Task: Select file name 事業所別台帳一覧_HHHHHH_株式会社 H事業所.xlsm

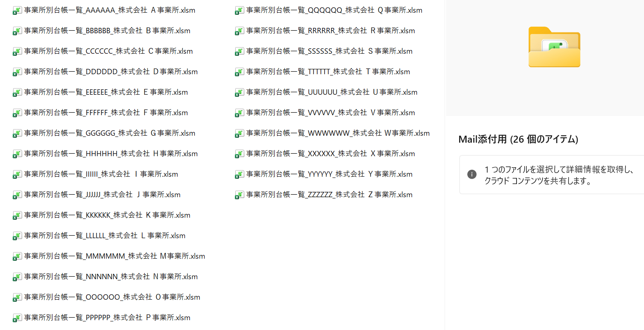Action: click(111, 154)
